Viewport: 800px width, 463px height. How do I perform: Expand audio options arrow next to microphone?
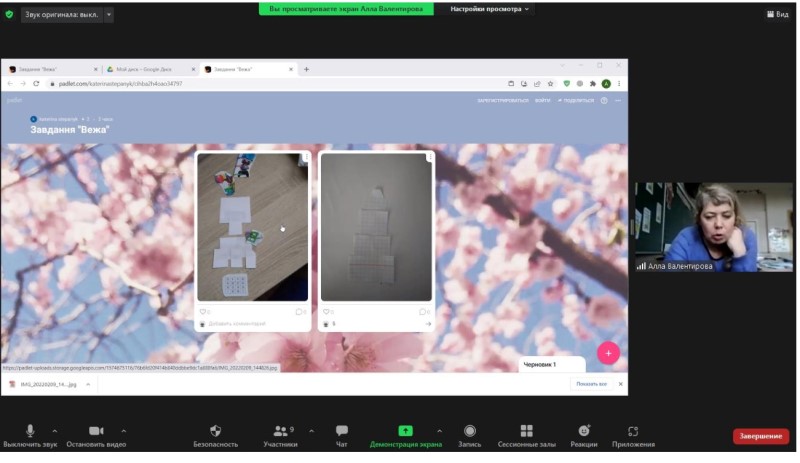[x=54, y=431]
